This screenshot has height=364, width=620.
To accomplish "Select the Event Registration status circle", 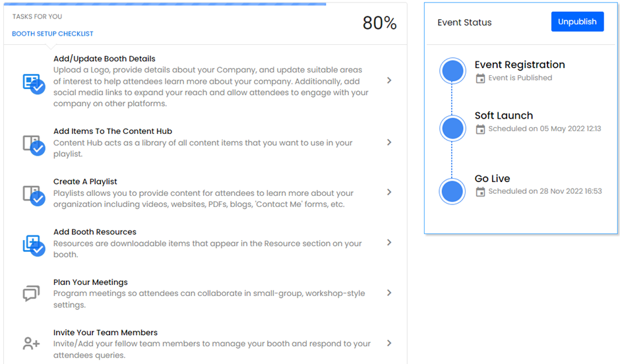I will pos(452,71).
